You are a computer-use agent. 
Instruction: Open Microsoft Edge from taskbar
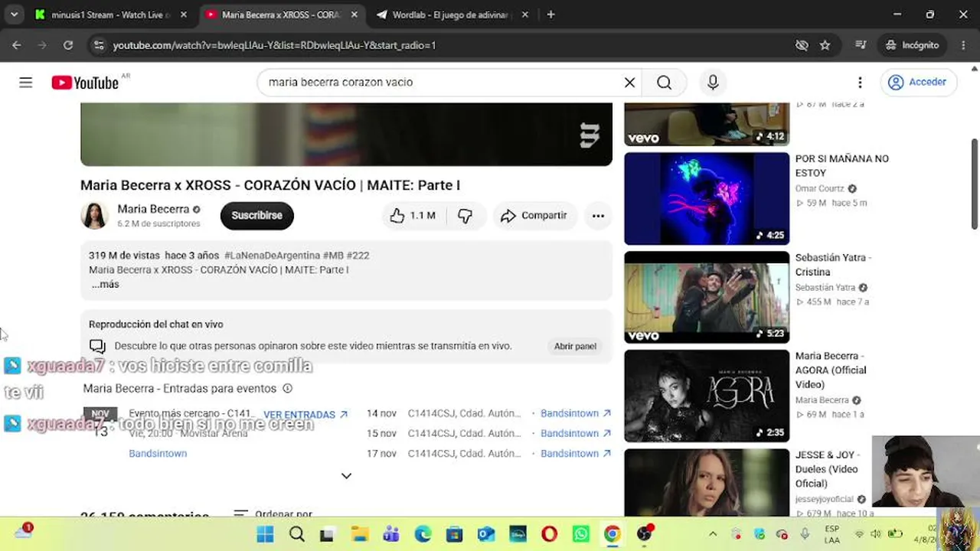pyautogui.click(x=423, y=534)
